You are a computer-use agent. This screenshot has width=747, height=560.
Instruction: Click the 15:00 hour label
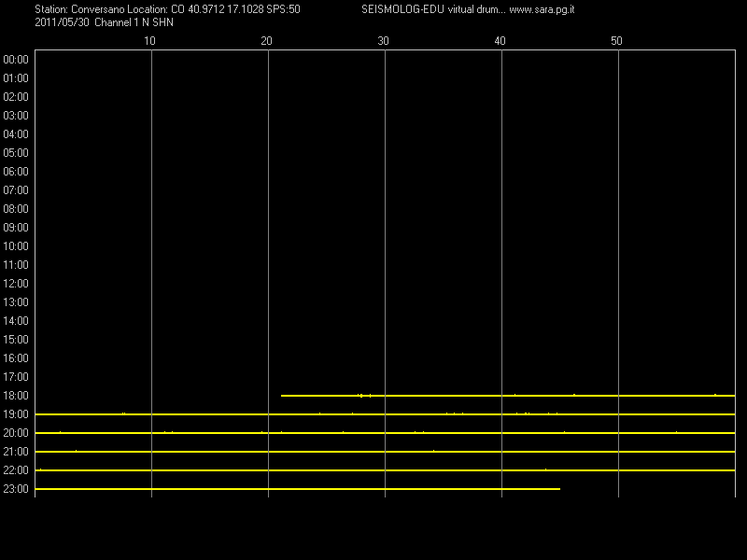pos(16,340)
